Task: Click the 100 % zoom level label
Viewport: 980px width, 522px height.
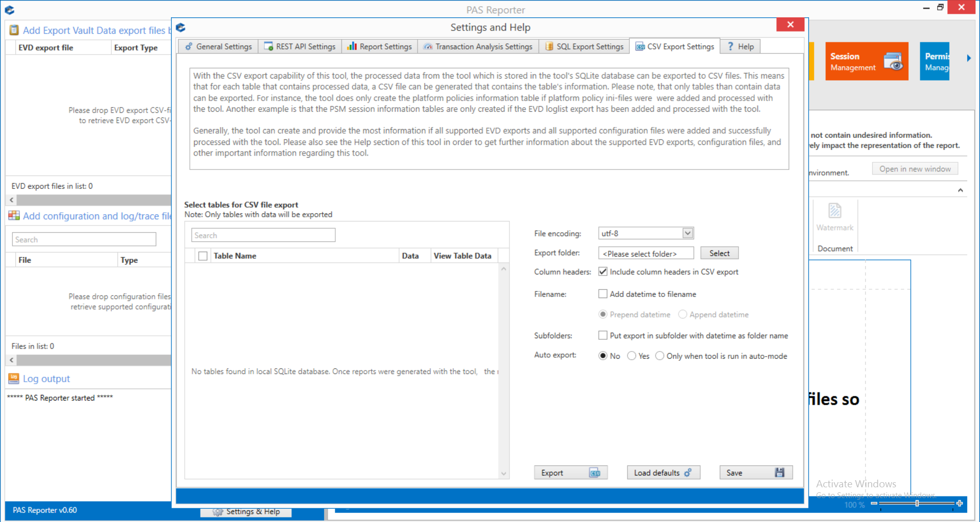Action: point(854,505)
